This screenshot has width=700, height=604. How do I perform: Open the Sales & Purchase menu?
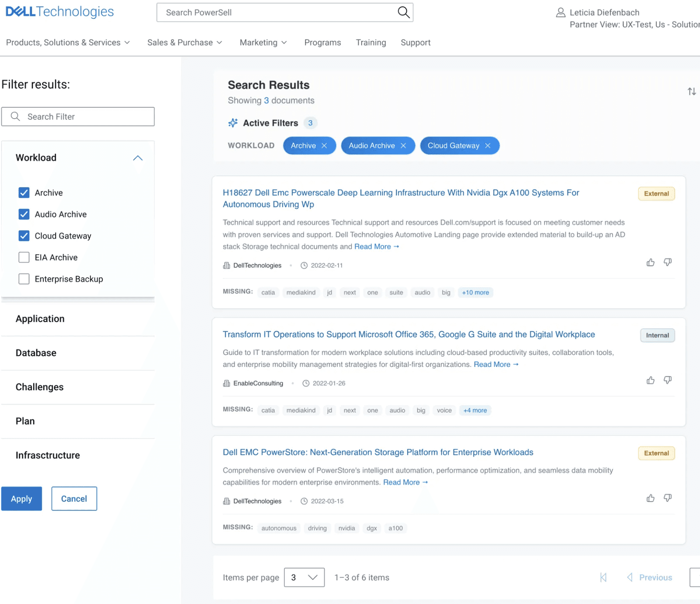(x=185, y=42)
